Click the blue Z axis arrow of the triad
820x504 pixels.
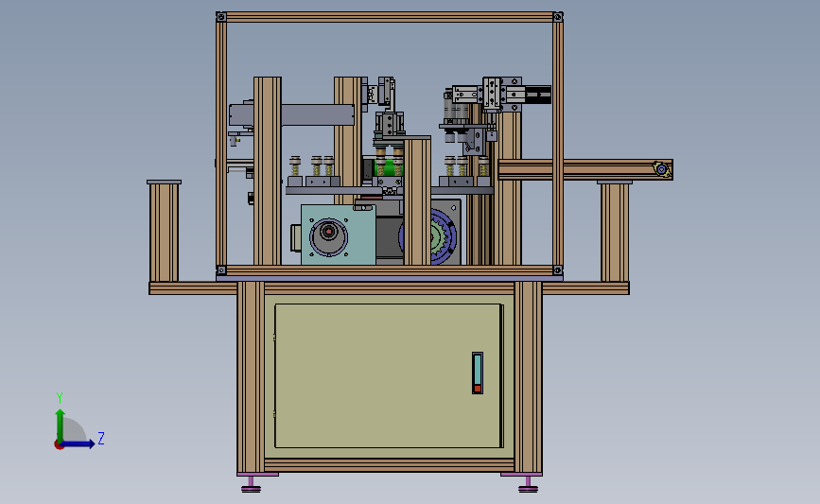[x=78, y=443]
